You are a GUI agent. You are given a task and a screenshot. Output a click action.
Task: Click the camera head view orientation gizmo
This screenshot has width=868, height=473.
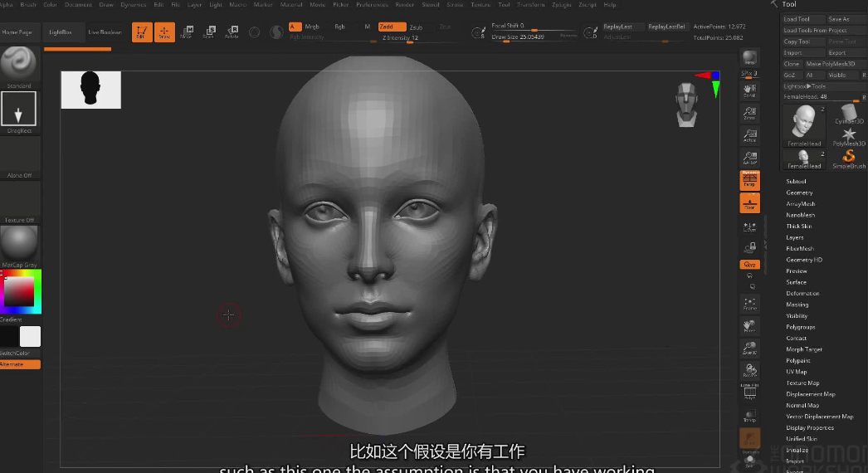(x=686, y=105)
